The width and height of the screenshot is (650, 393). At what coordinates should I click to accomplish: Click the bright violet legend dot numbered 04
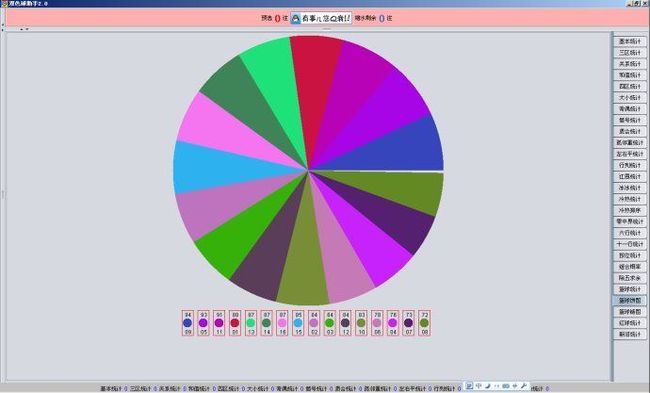(x=393, y=323)
